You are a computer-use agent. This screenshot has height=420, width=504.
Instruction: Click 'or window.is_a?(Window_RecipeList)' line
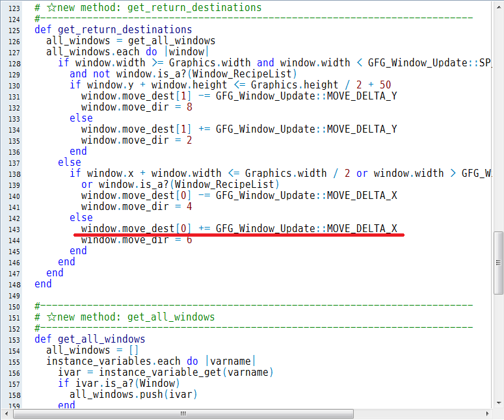(180, 185)
